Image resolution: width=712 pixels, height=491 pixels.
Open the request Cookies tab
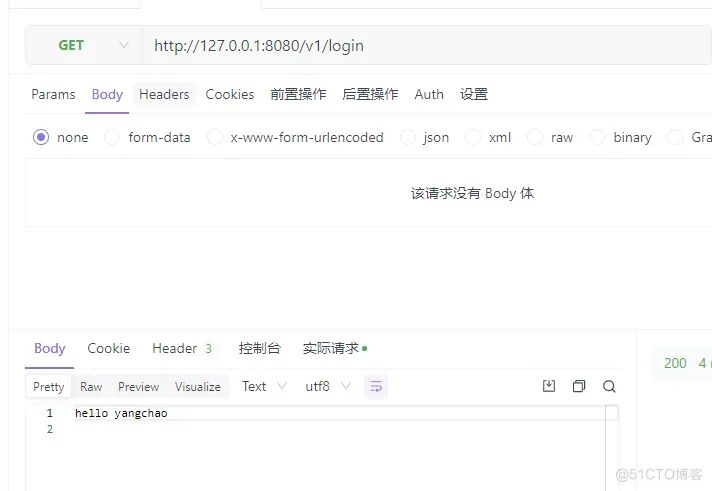pyautogui.click(x=230, y=94)
